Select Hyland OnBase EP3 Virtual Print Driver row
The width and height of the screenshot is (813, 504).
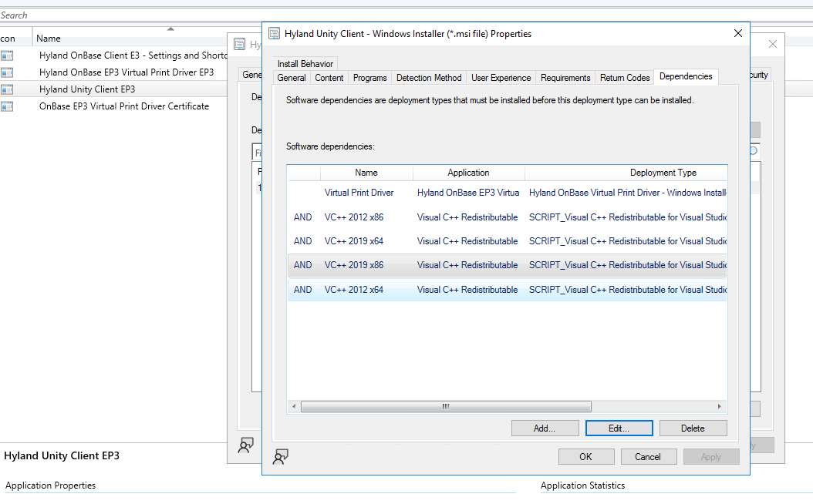point(114,72)
